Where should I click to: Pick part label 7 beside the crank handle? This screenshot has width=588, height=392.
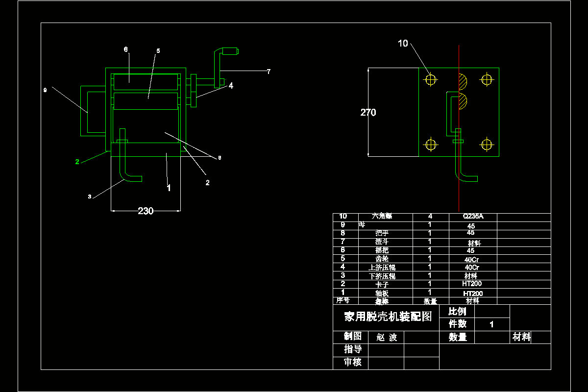click(x=269, y=72)
